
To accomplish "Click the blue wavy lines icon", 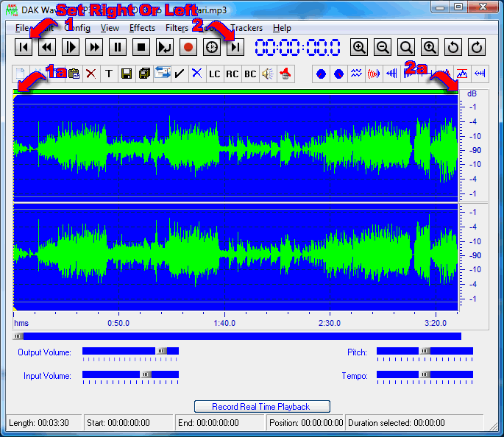I will pyautogui.click(x=356, y=74).
